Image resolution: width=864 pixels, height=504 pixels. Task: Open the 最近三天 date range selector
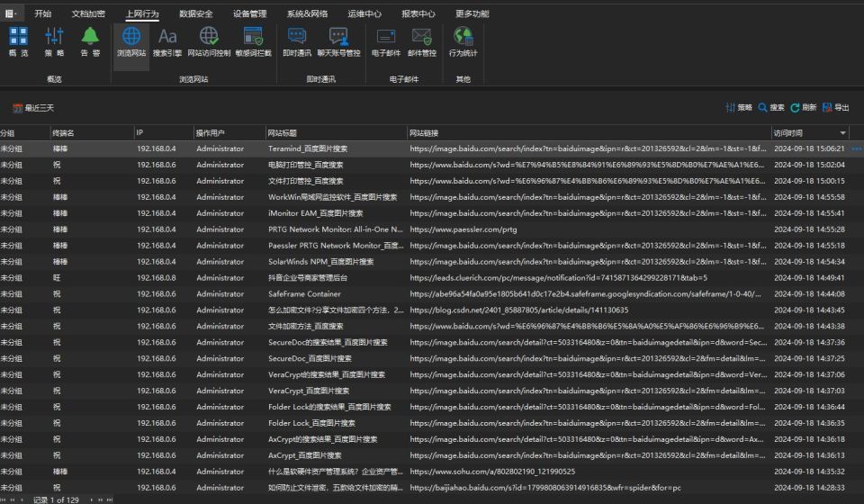point(33,108)
